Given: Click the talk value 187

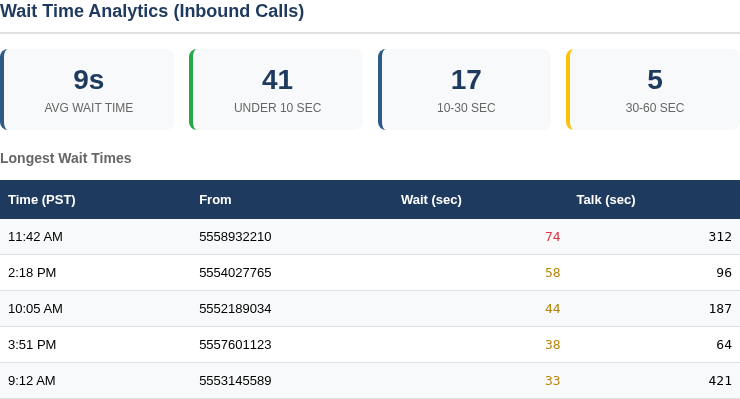Looking at the screenshot, I should click(720, 309).
